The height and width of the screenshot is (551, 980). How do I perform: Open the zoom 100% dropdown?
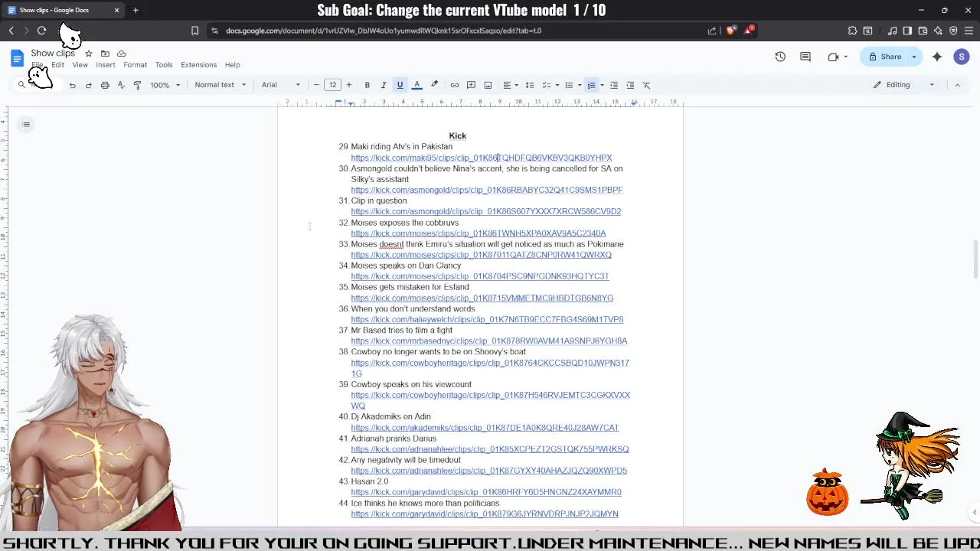165,85
